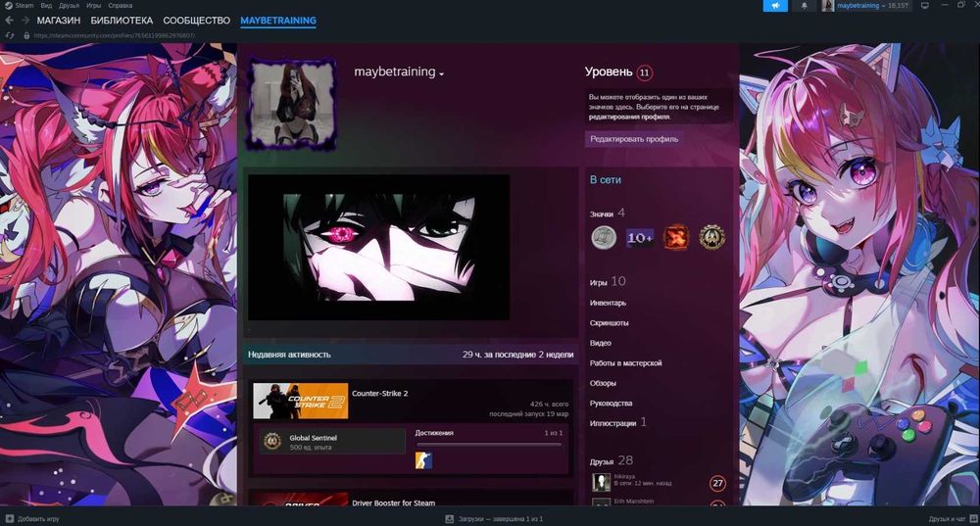Open the featured anime eye artwork
Image resolution: width=980 pixels, height=526 pixels.
coord(378,248)
